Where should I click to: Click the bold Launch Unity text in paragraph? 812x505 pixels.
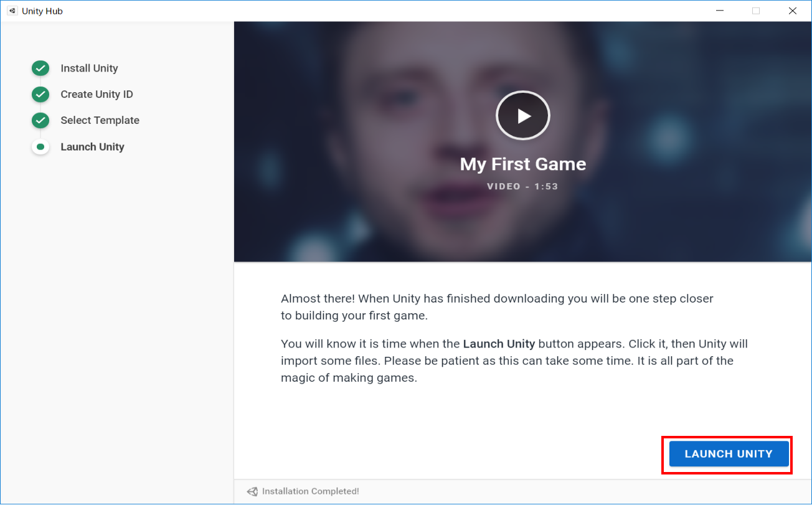tap(499, 344)
